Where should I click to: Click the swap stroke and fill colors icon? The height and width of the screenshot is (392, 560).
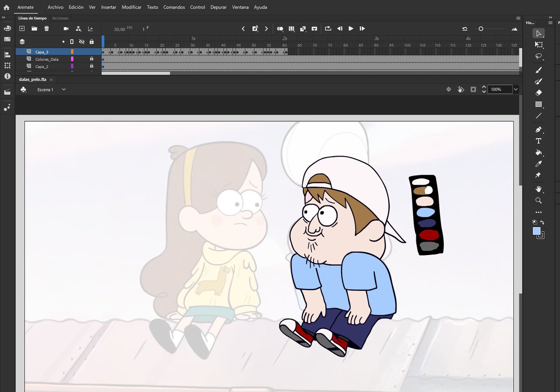[542, 222]
